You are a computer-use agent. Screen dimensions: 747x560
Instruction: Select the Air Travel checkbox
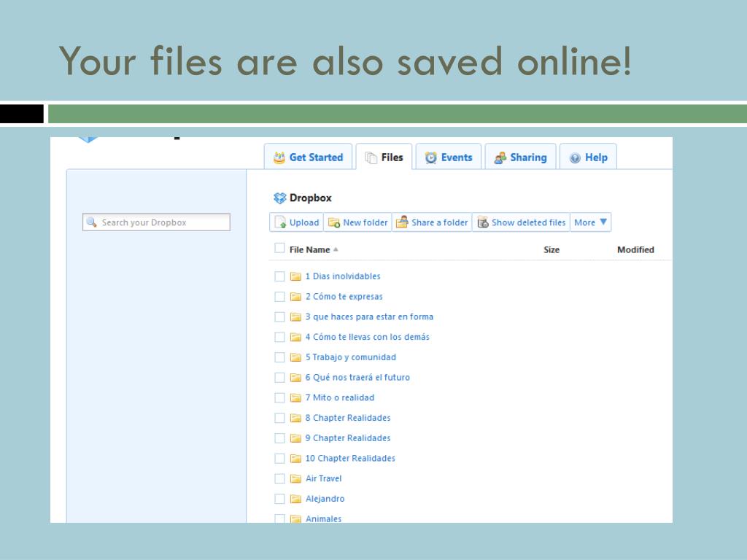(x=279, y=478)
